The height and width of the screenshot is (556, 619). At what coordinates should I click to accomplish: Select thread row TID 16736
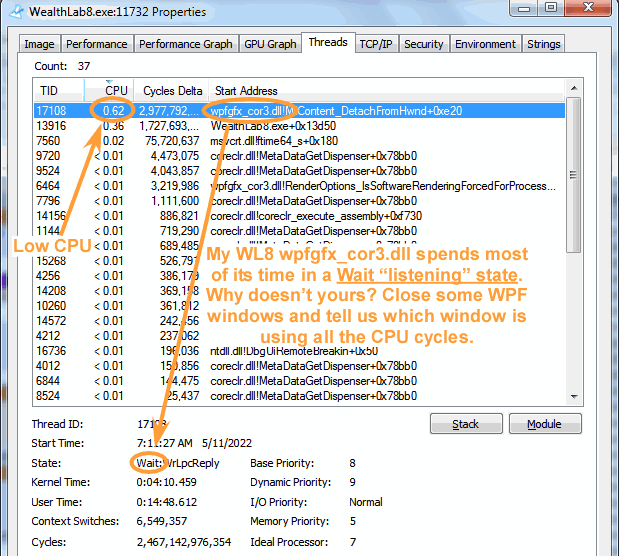[299, 351]
